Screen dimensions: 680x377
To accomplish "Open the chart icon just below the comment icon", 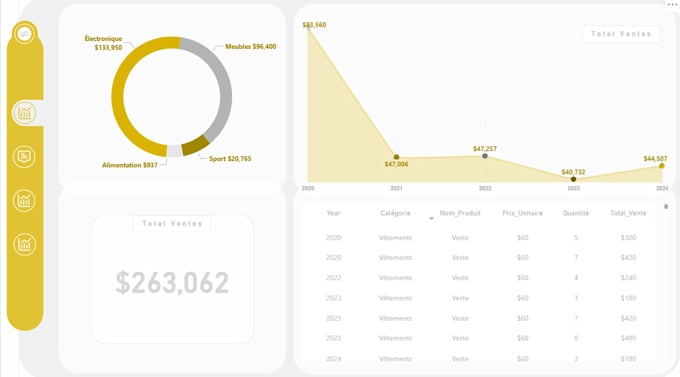I will tap(24, 200).
